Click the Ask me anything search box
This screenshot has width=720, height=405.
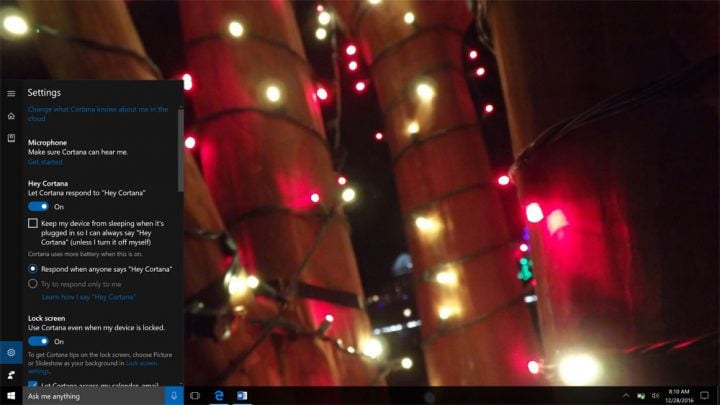tap(94, 396)
